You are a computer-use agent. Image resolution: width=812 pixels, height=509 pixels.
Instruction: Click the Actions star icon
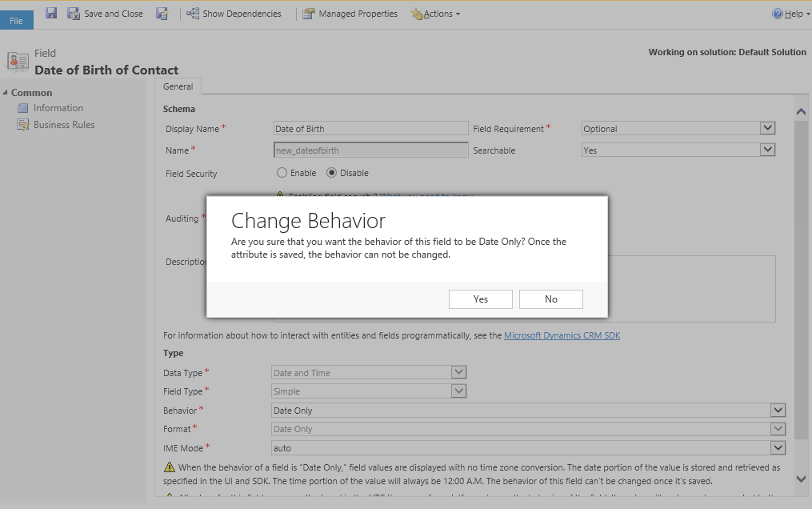coord(416,14)
